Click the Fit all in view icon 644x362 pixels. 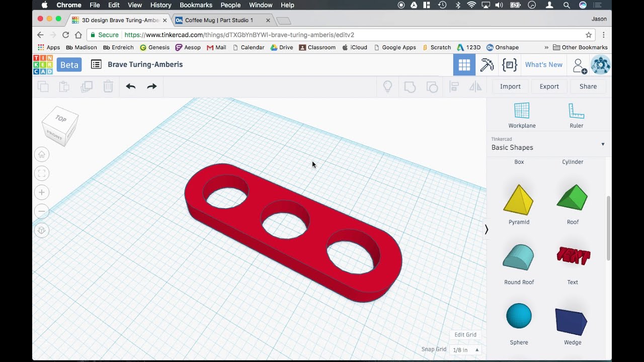(42, 173)
